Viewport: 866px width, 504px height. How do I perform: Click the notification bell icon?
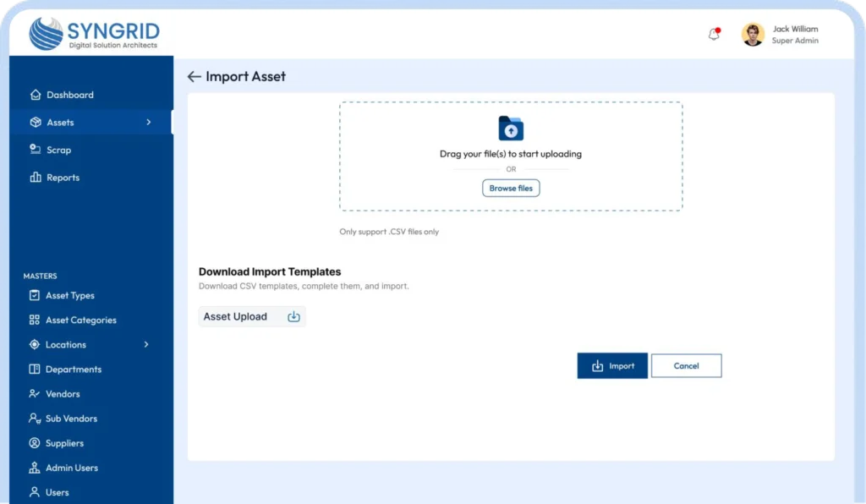714,35
